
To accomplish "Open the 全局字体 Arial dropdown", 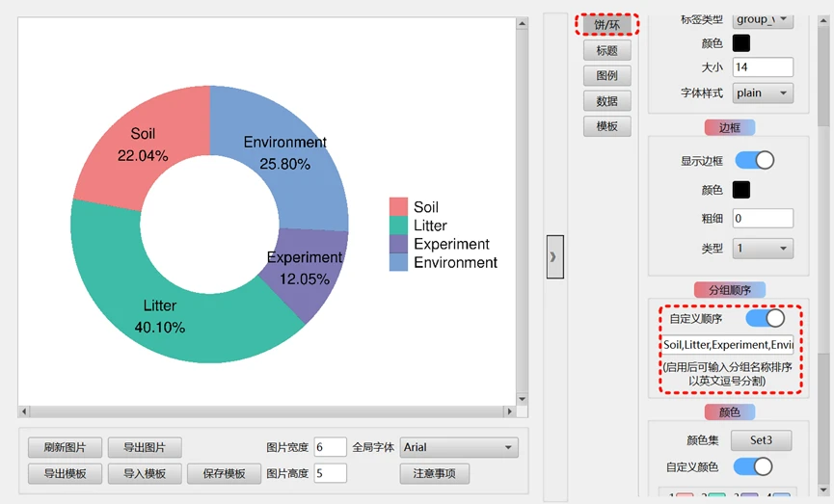I will (459, 448).
